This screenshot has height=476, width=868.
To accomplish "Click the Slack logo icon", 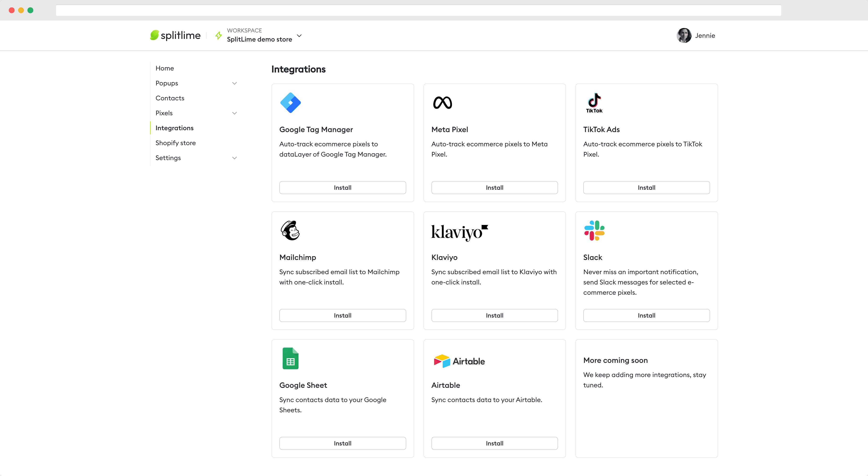I will point(594,231).
